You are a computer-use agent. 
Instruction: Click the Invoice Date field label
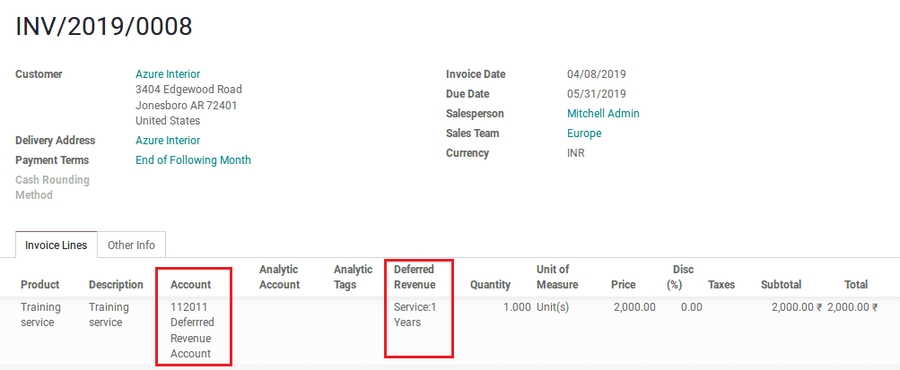476,74
